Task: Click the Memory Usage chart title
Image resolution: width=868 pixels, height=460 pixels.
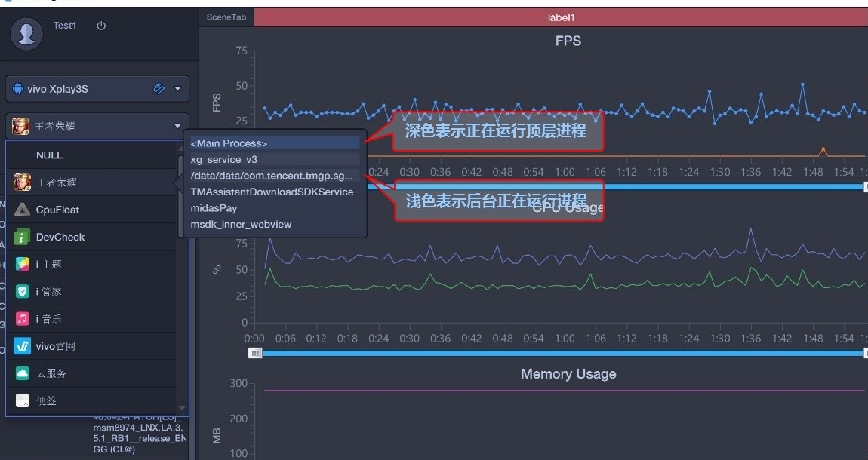Action: pyautogui.click(x=568, y=374)
